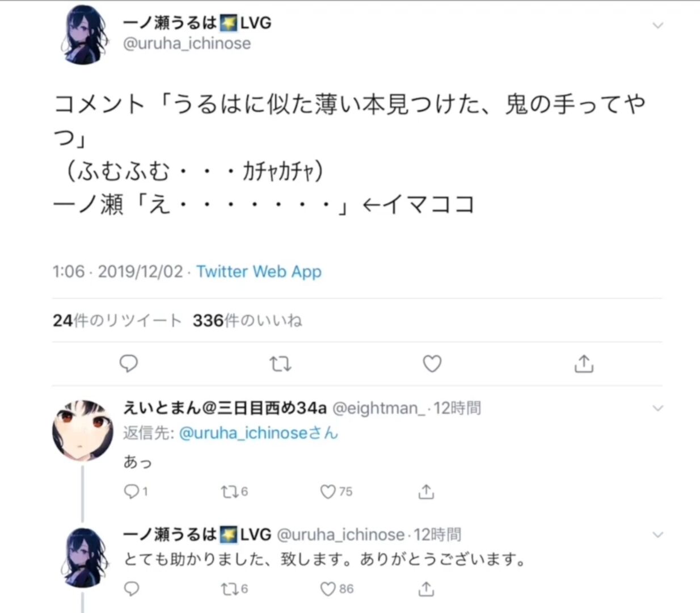Open the main tweet's options chevron

657,25
